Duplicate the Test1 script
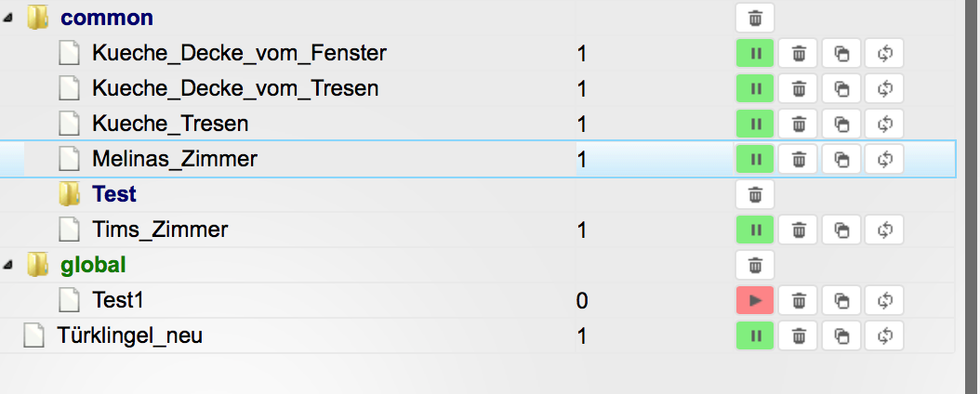The image size is (980, 394). click(x=841, y=300)
